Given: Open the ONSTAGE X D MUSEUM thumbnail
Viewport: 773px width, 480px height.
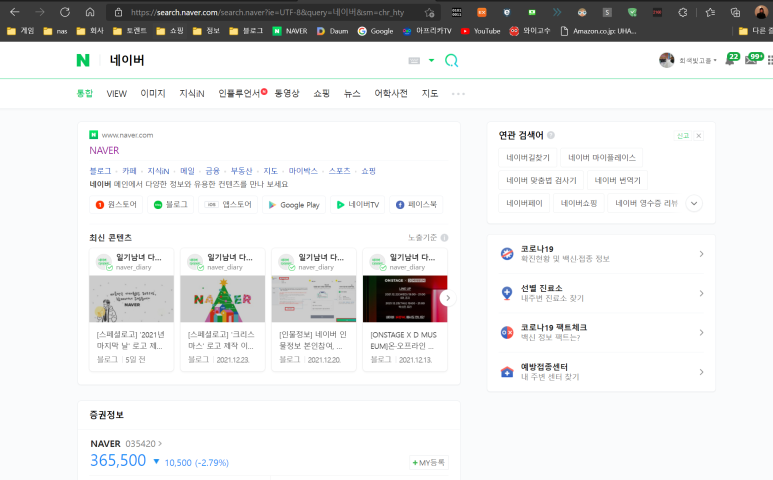Looking at the screenshot, I should click(x=405, y=299).
